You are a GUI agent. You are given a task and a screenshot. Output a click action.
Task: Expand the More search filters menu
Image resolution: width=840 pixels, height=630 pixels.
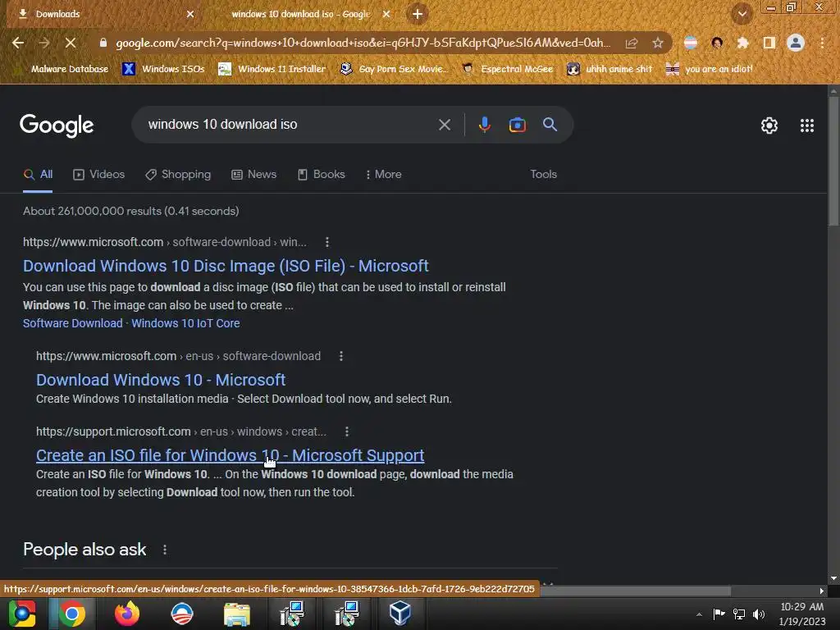click(x=384, y=174)
